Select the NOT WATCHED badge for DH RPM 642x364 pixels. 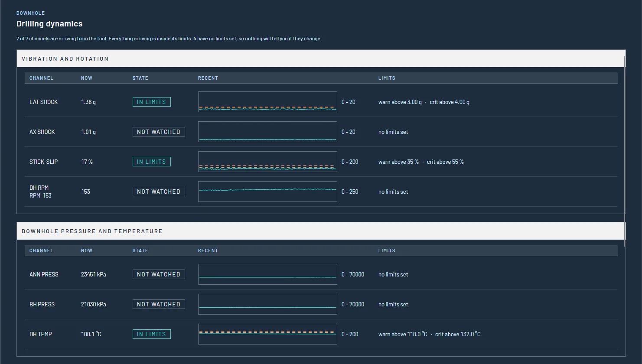[159, 192]
